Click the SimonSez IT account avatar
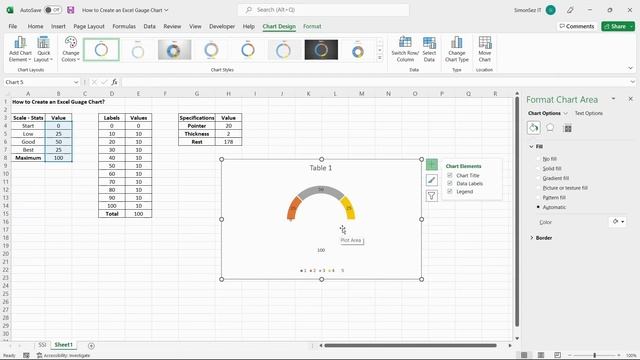Viewport: 640px width, 360px height. [x=551, y=10]
